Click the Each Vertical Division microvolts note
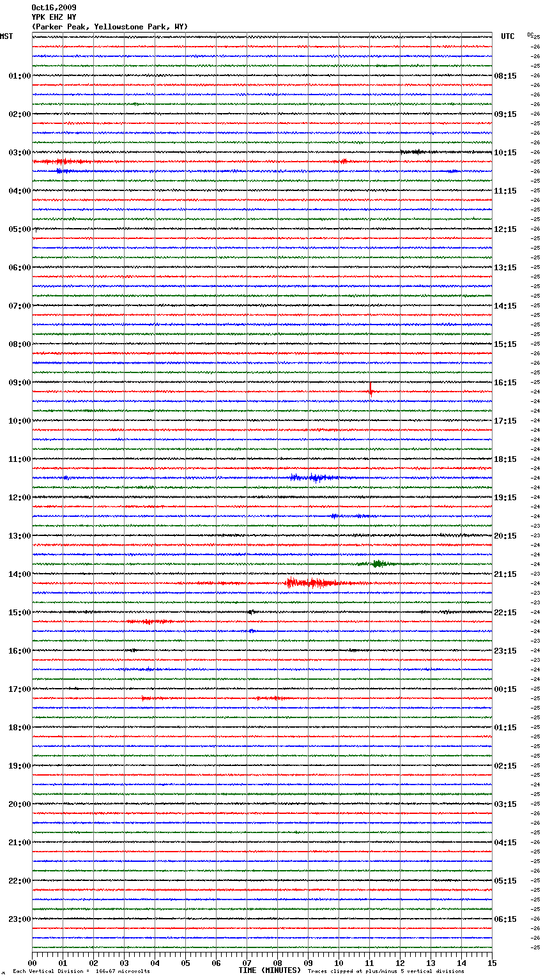This screenshot has width=543, height=980. [81, 971]
